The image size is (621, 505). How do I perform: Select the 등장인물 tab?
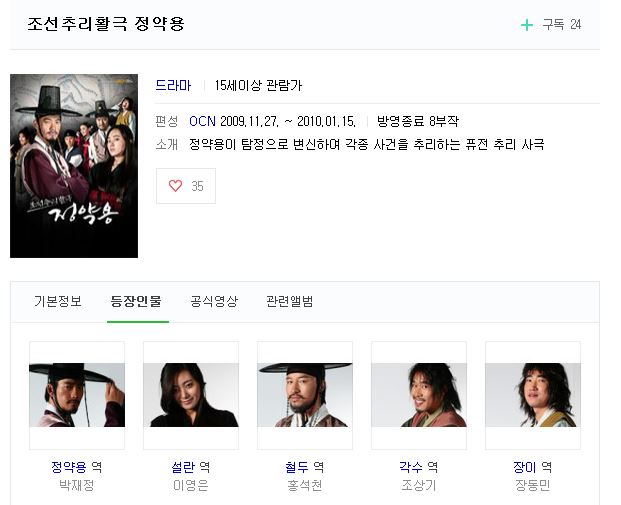pyautogui.click(x=136, y=301)
